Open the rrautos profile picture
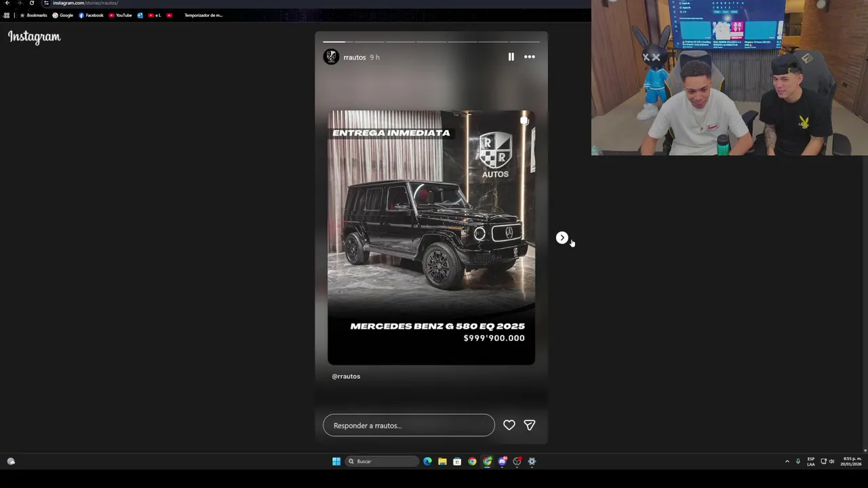 point(331,57)
